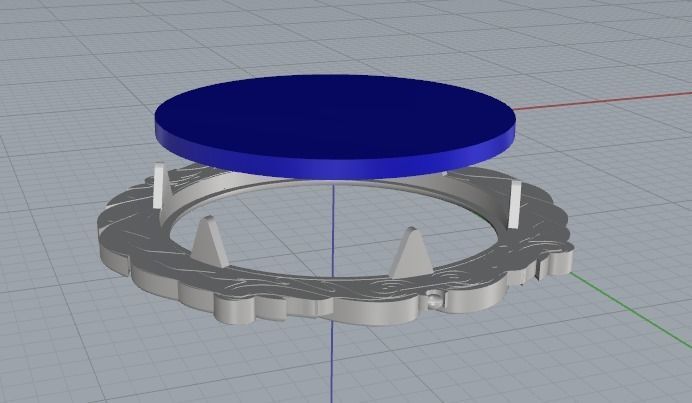The image size is (692, 403).
Task: Click the small round stud on bezel side
Action: (x=434, y=300)
